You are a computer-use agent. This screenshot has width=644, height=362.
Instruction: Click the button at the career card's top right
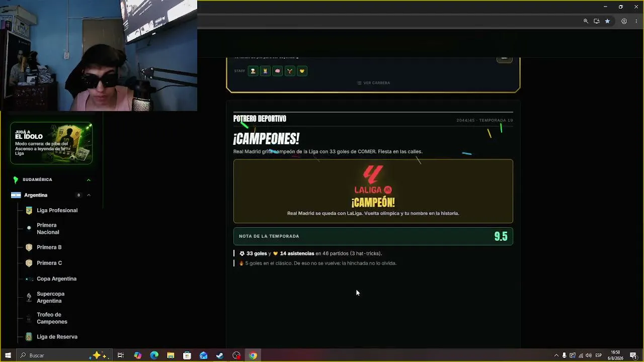[x=504, y=59]
